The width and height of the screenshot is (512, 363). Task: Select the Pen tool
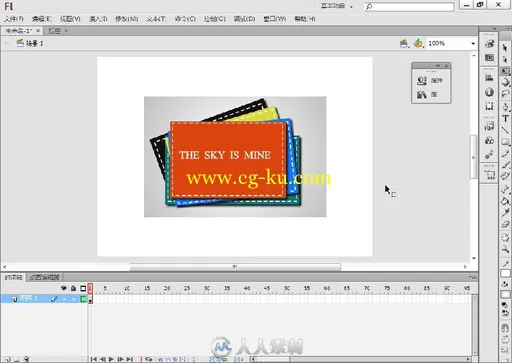(505, 107)
